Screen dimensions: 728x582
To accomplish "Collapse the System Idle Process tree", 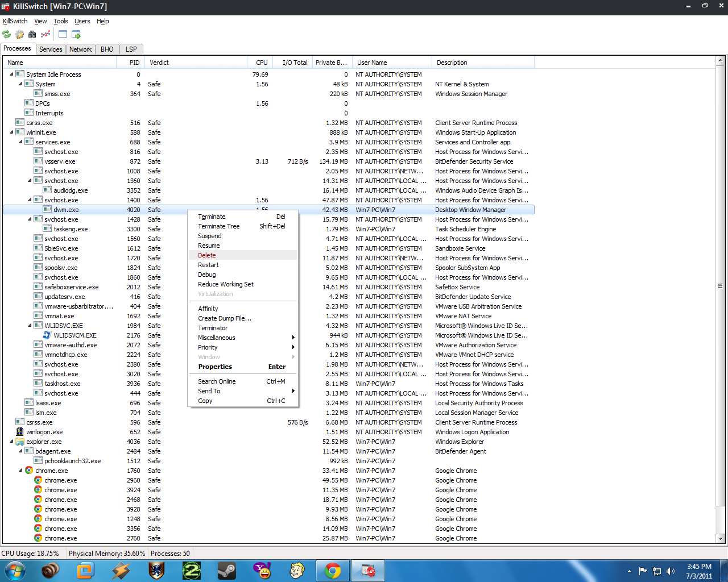I will (x=11, y=74).
